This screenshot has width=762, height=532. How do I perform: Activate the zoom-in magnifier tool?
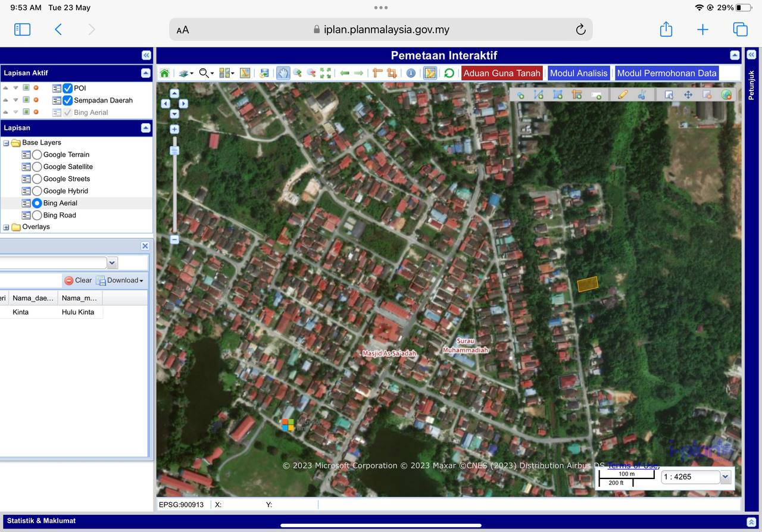click(x=297, y=73)
